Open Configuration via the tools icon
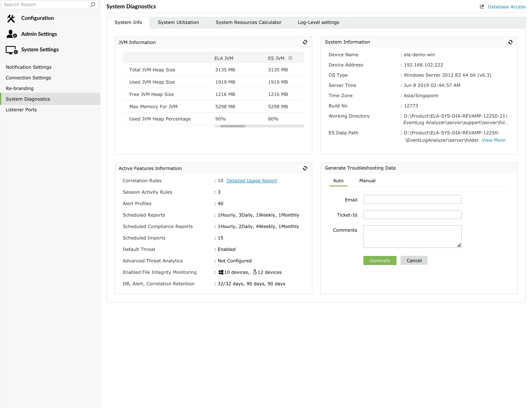This screenshot has height=408, width=532. (x=11, y=18)
